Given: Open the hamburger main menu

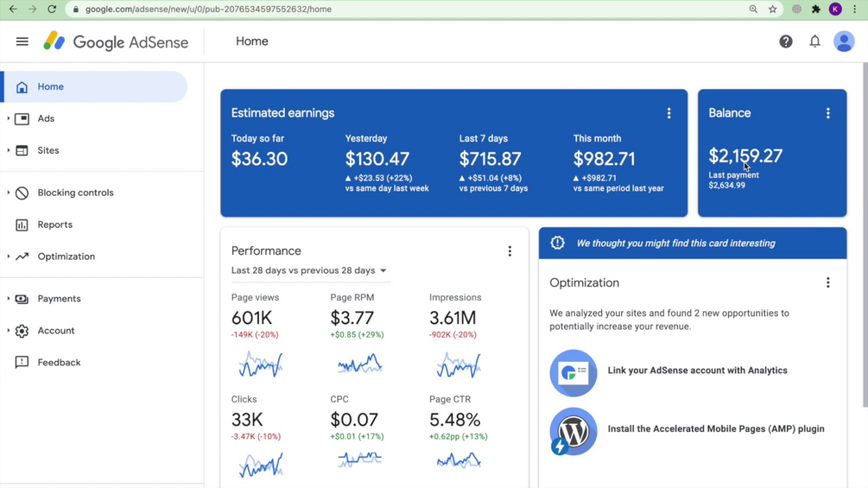Looking at the screenshot, I should [22, 41].
